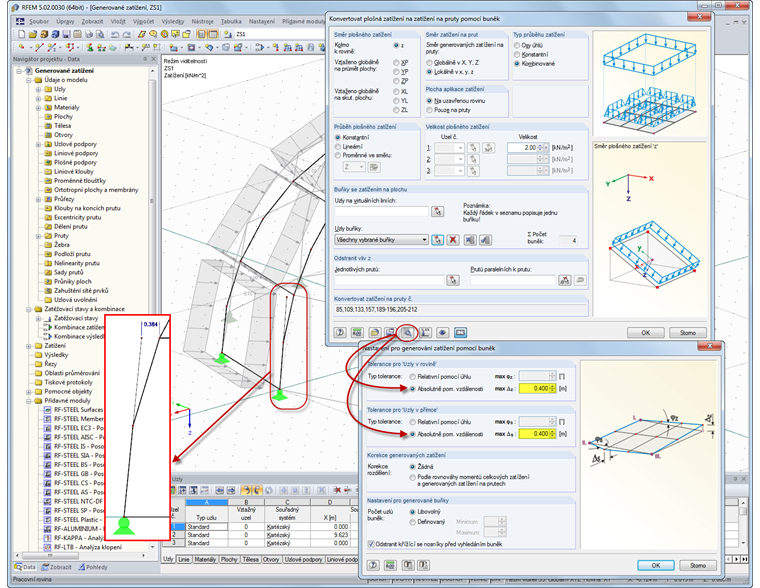Open the Výpočet menu
This screenshot has height=588, width=760.
[143, 21]
